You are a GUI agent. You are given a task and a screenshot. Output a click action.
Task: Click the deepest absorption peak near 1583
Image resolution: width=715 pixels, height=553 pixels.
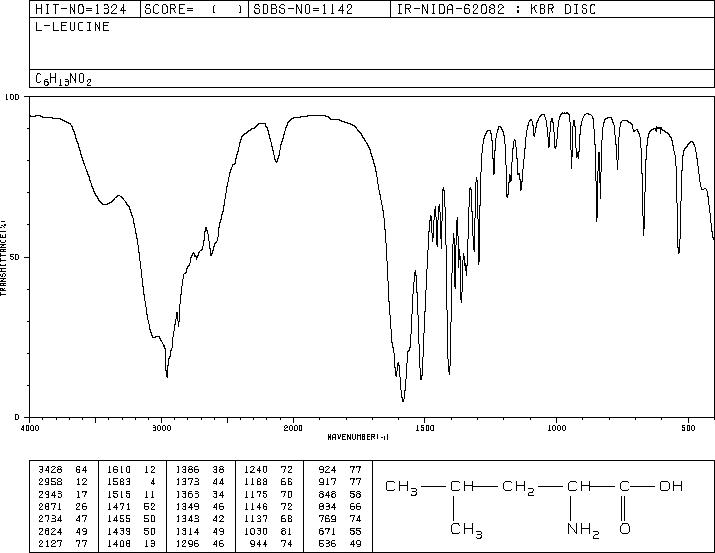click(403, 399)
